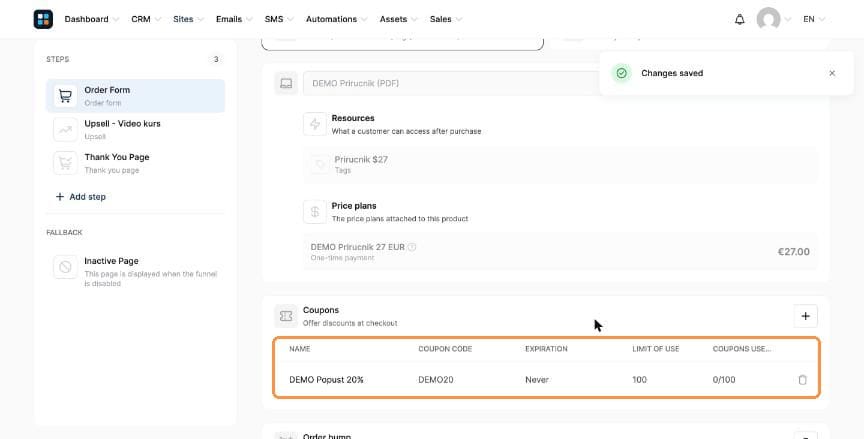The width and height of the screenshot is (864, 439).
Task: Open the EN language selector
Action: tap(814, 19)
